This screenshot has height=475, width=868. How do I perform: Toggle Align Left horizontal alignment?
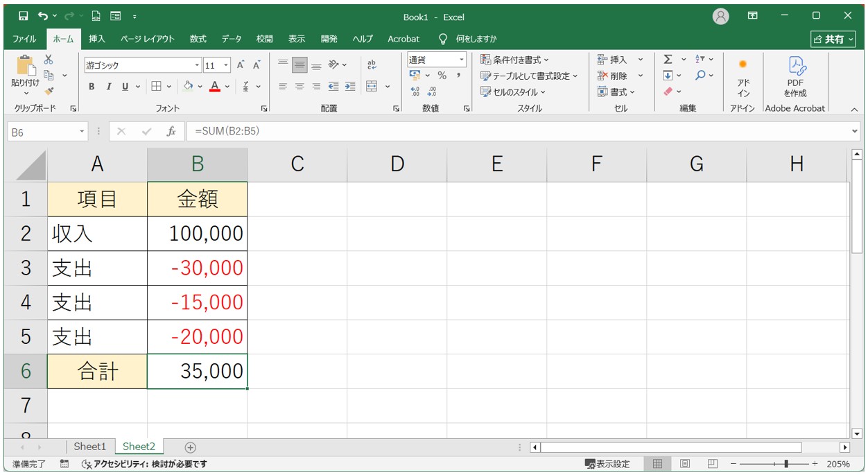[x=283, y=87]
